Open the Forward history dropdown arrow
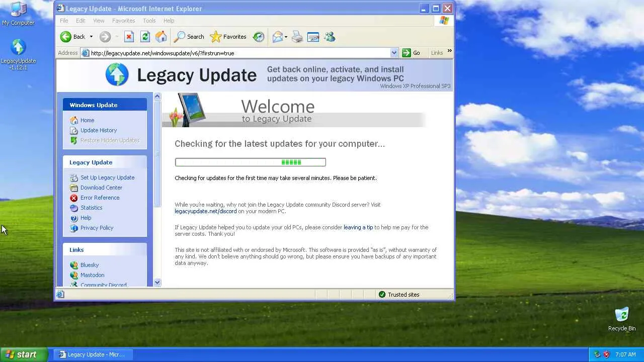 [x=117, y=37]
